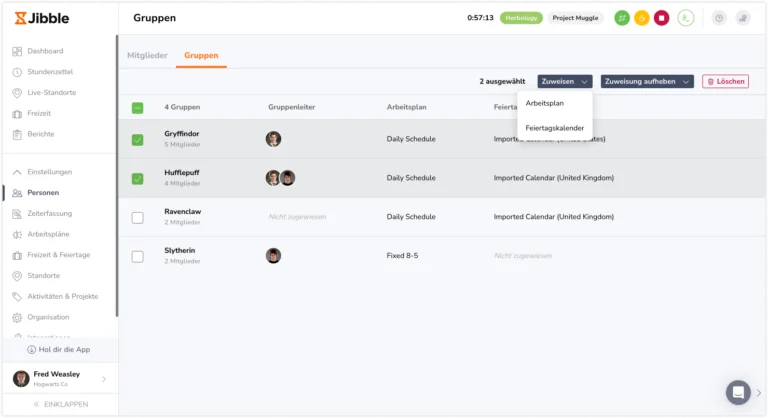Click Ravenclaw's Nicht zugewiesen leader cell
This screenshot has height=418, width=768.
(x=297, y=217)
